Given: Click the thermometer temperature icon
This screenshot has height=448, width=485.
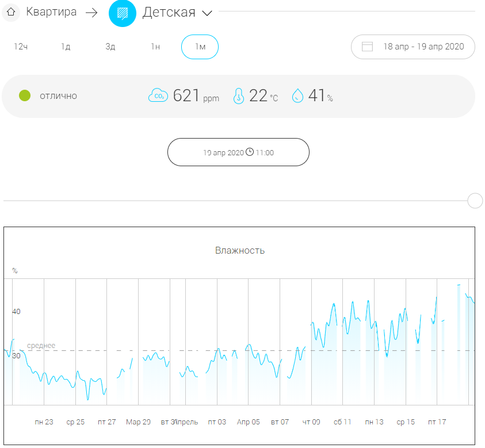Looking at the screenshot, I should (238, 96).
